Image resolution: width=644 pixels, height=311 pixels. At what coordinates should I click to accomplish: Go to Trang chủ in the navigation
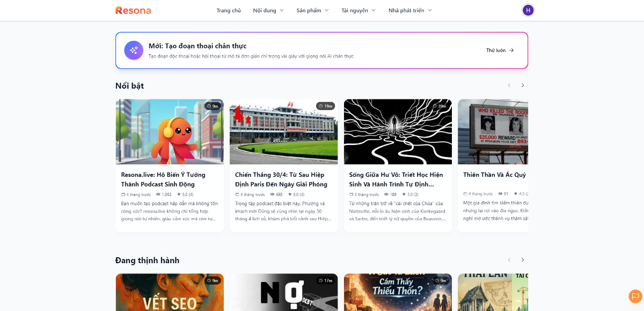click(229, 10)
